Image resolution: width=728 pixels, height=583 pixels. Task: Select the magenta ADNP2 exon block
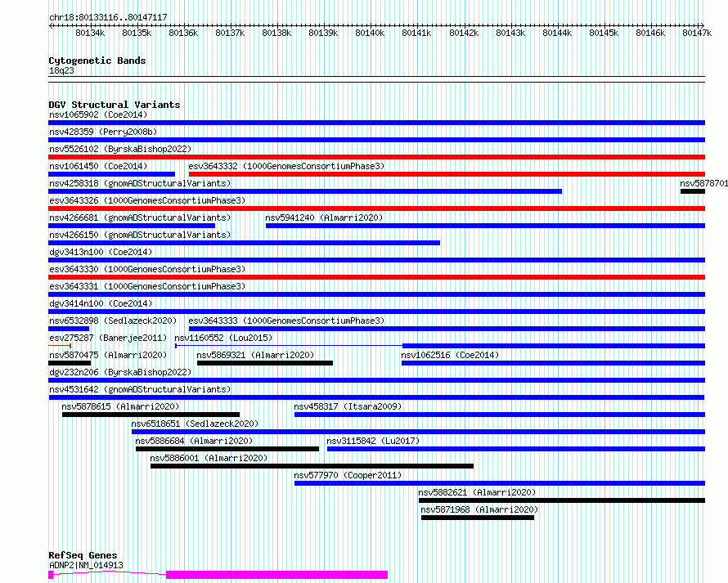276,575
